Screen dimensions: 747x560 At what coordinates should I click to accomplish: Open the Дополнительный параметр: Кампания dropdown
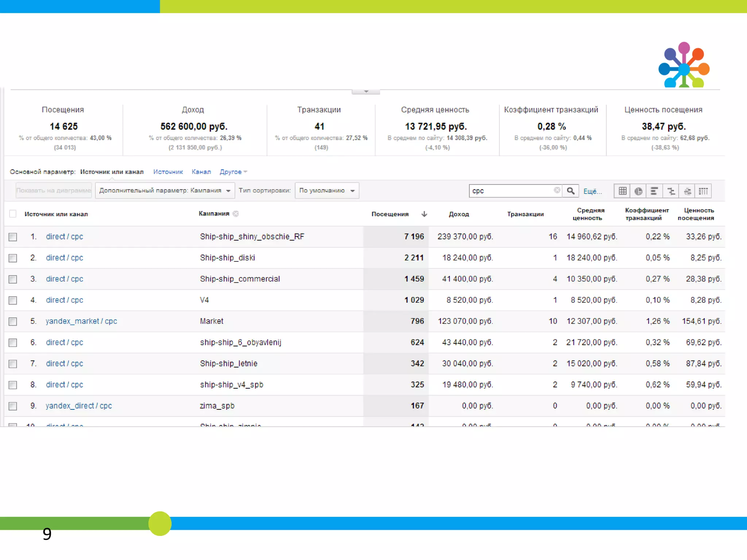tap(165, 191)
